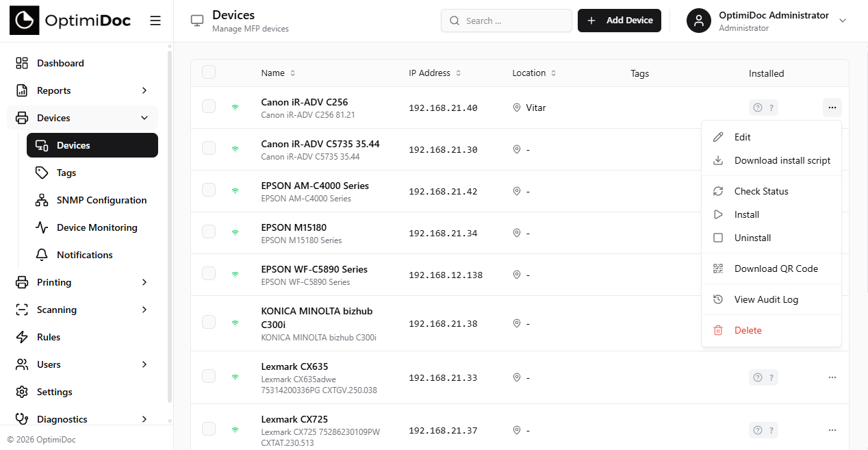Image resolution: width=868 pixels, height=450 pixels.
Task: Check the KONICA MINOLTA bizhub checkbox
Action: pyautogui.click(x=209, y=322)
